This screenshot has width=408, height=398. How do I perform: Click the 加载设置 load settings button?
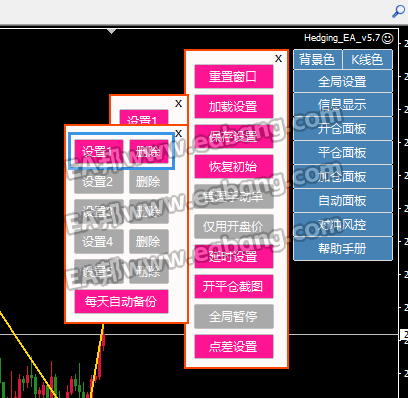(x=234, y=107)
